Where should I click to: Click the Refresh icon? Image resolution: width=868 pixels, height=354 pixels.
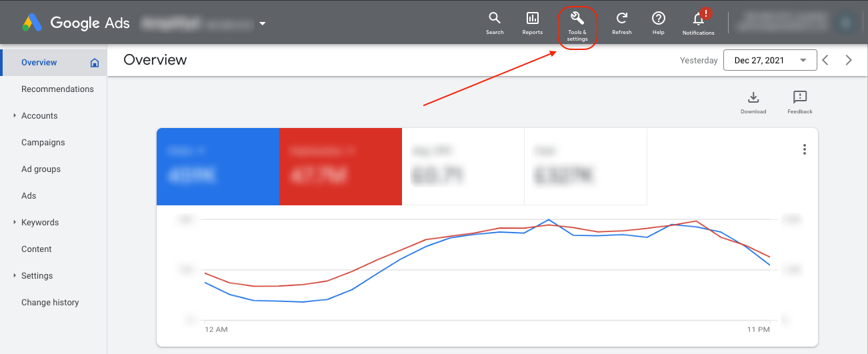click(621, 18)
